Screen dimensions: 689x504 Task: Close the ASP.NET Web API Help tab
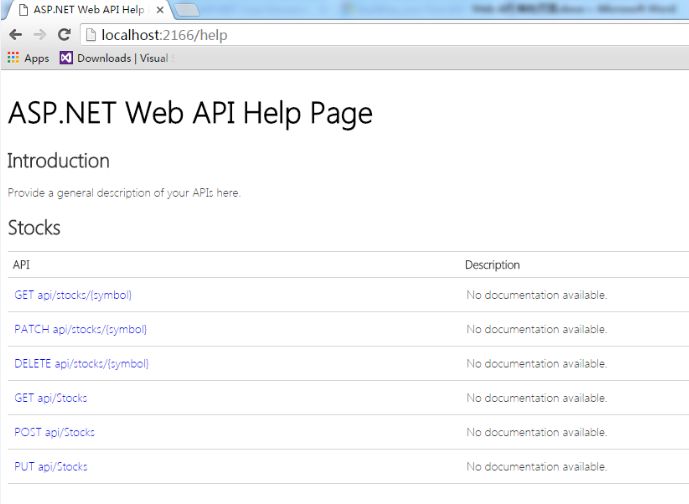pos(160,10)
